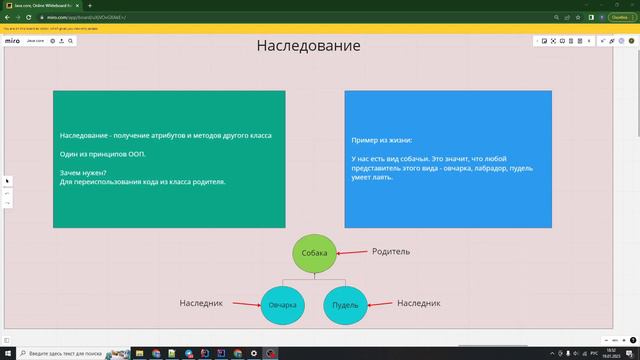640x360 pixels.
Task: Click the fullscreen frame icon in Miro toolbar
Action: [553, 41]
